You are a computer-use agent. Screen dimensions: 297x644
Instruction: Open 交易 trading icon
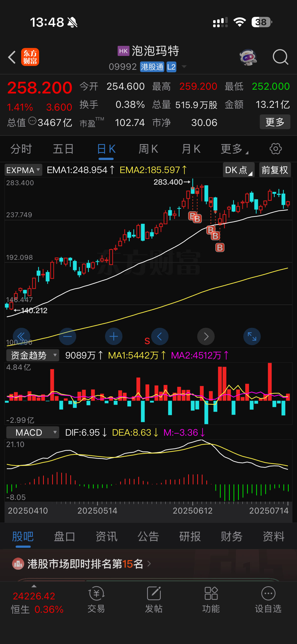[x=96, y=593]
